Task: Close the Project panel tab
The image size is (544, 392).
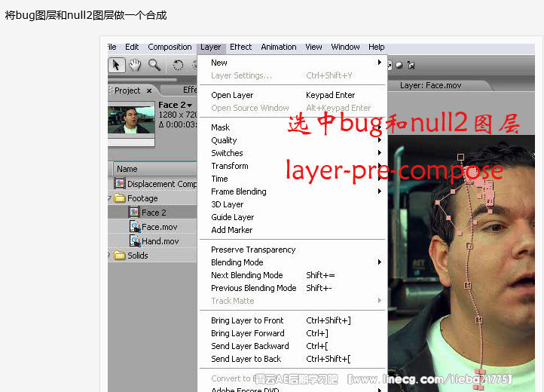Action: click(x=149, y=90)
